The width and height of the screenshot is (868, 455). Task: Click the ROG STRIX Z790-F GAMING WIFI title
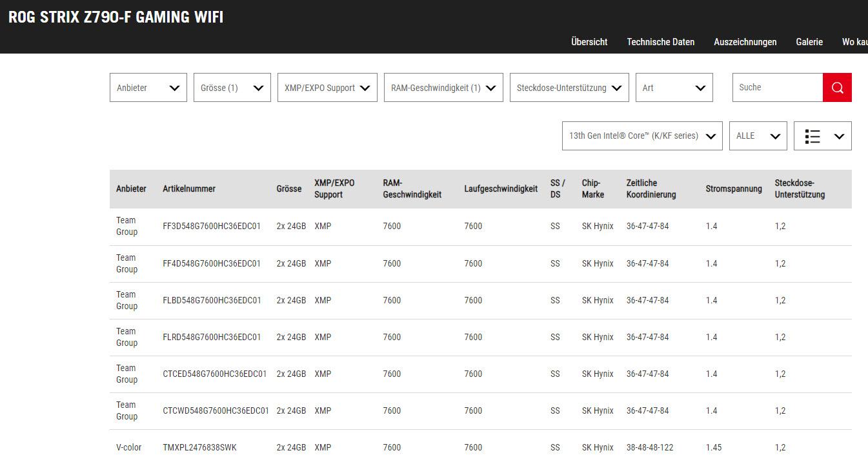point(116,17)
